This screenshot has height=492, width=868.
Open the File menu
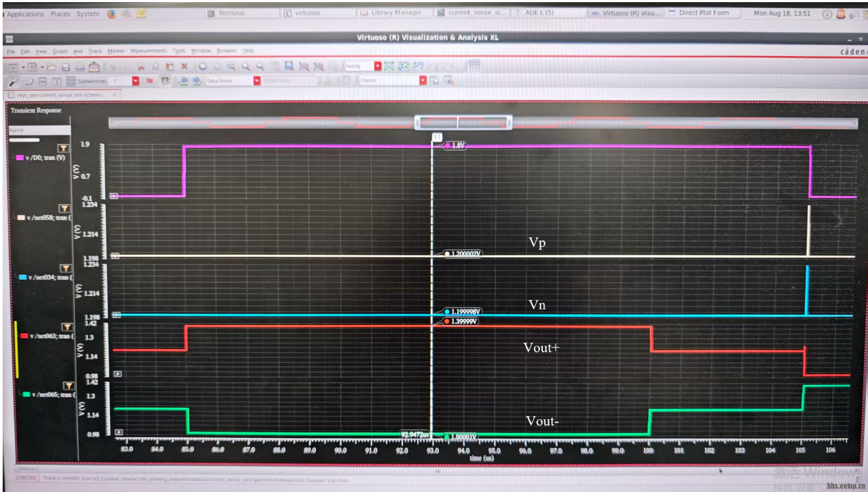point(11,52)
